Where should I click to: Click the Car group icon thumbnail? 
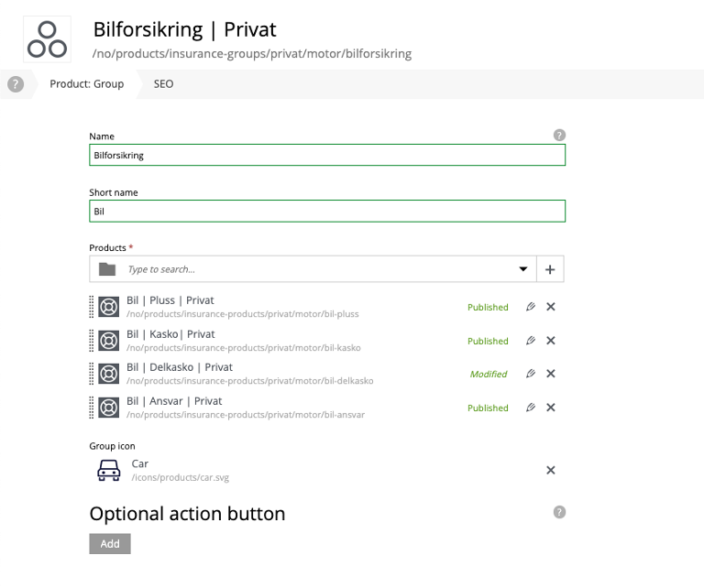109,470
